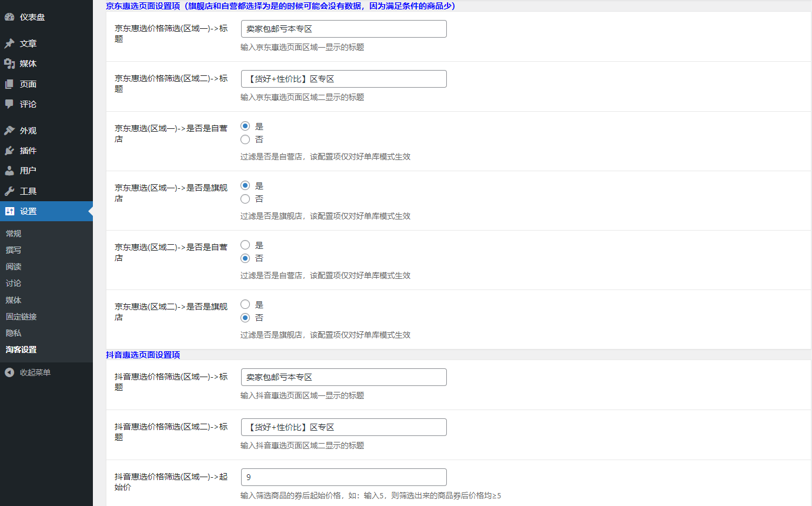Collapse the sidebar via 收起菜单

[26, 372]
